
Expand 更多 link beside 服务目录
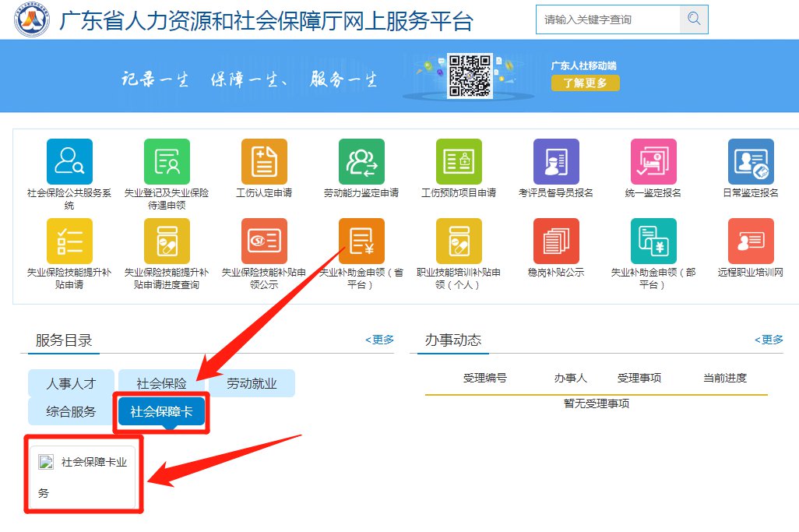tap(380, 340)
